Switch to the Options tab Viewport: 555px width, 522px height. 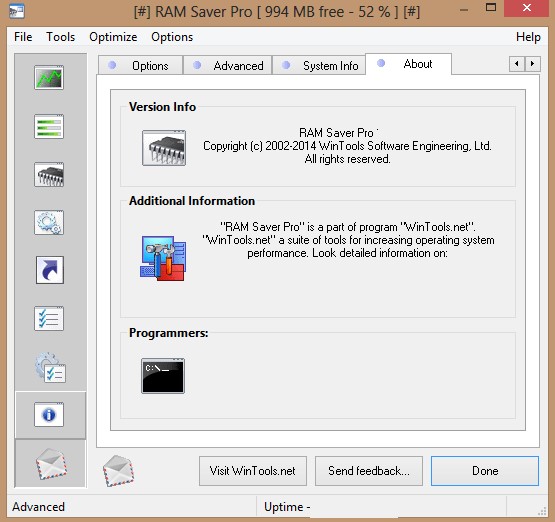140,65
